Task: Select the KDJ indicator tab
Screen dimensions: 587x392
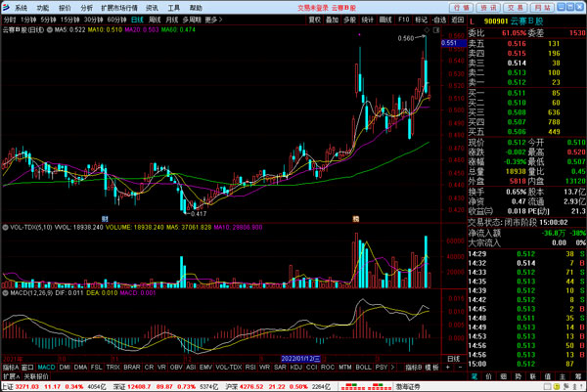Action: coord(295,368)
